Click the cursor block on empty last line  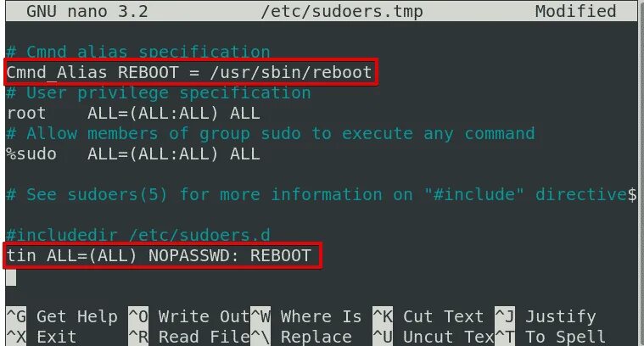[11, 277]
